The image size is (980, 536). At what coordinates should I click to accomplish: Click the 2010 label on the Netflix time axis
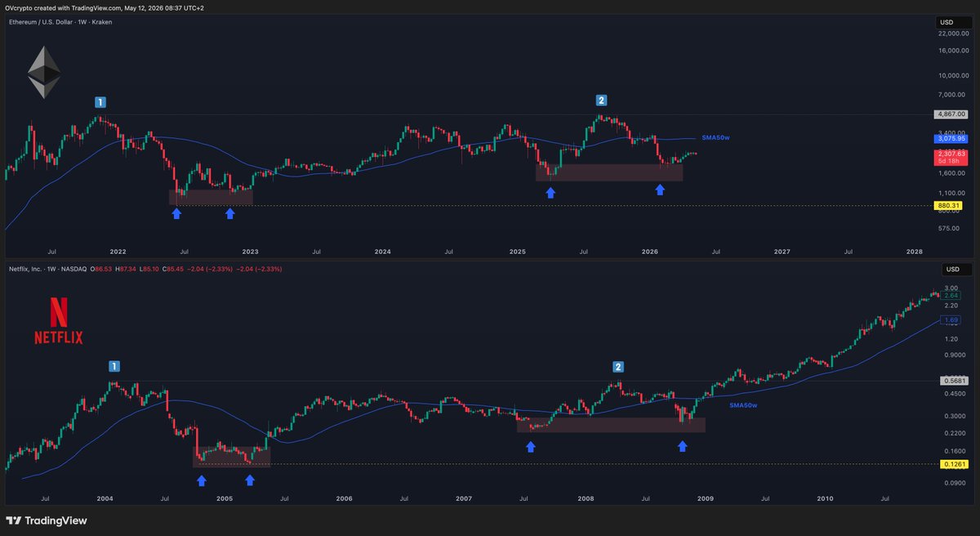[x=825, y=498]
